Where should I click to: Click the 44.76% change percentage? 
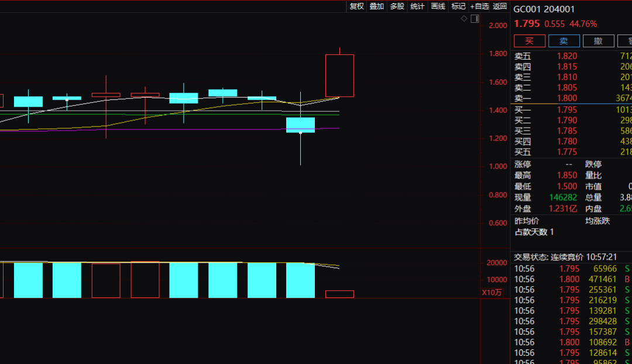pos(583,24)
